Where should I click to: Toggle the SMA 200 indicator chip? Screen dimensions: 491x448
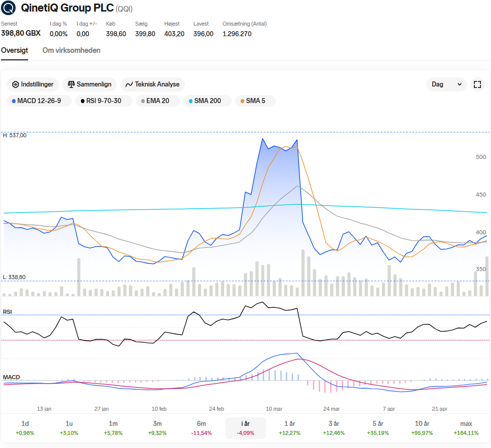pos(207,101)
